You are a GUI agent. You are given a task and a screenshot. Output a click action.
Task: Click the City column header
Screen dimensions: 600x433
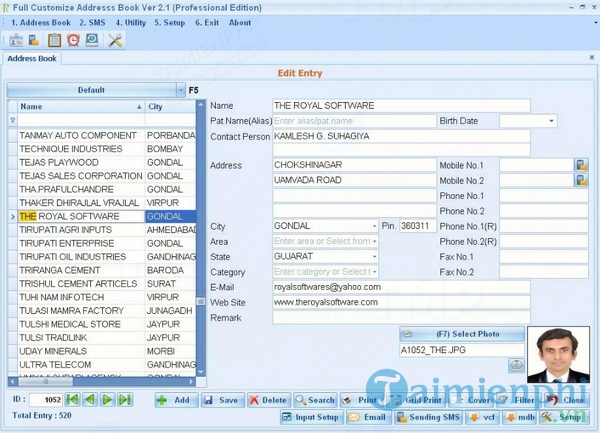pos(170,107)
